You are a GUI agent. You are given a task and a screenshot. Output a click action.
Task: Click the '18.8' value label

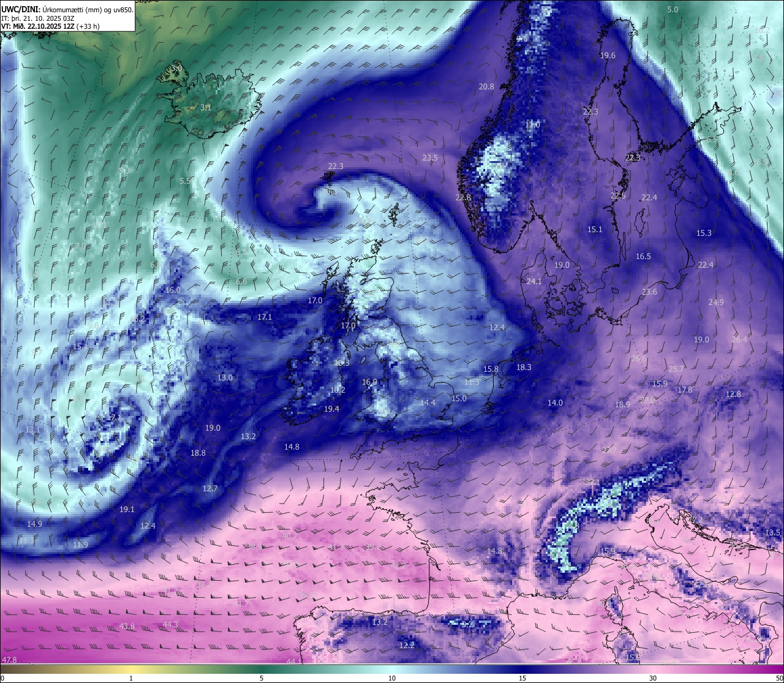tap(198, 453)
